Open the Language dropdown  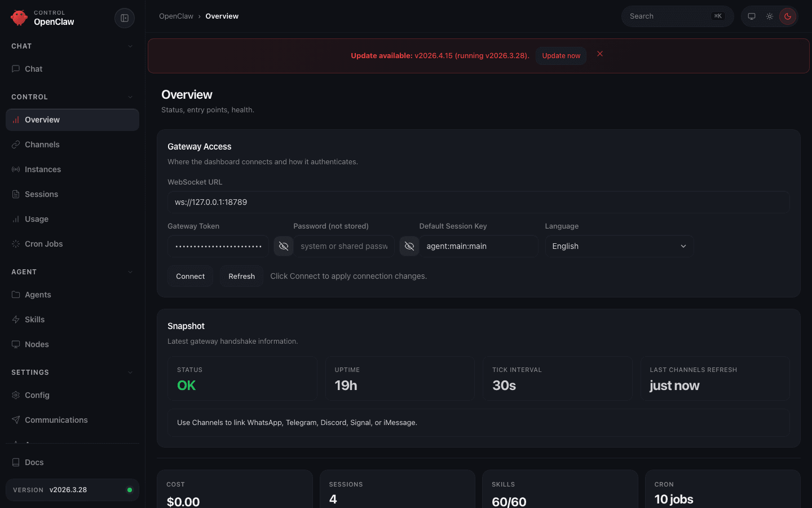click(619, 246)
